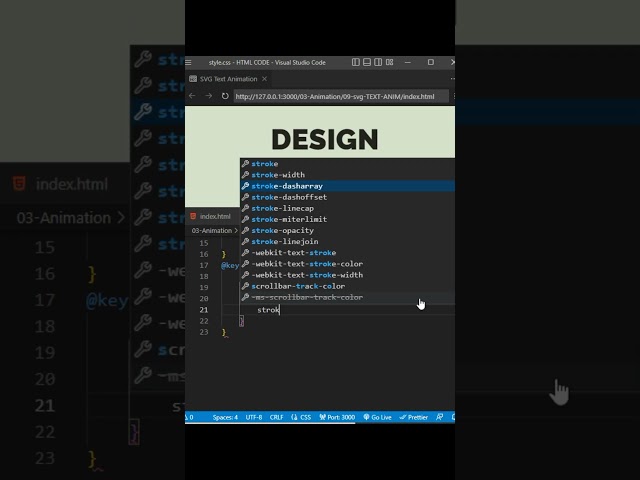
Task: Change the CRLF line ending
Action: click(276, 417)
